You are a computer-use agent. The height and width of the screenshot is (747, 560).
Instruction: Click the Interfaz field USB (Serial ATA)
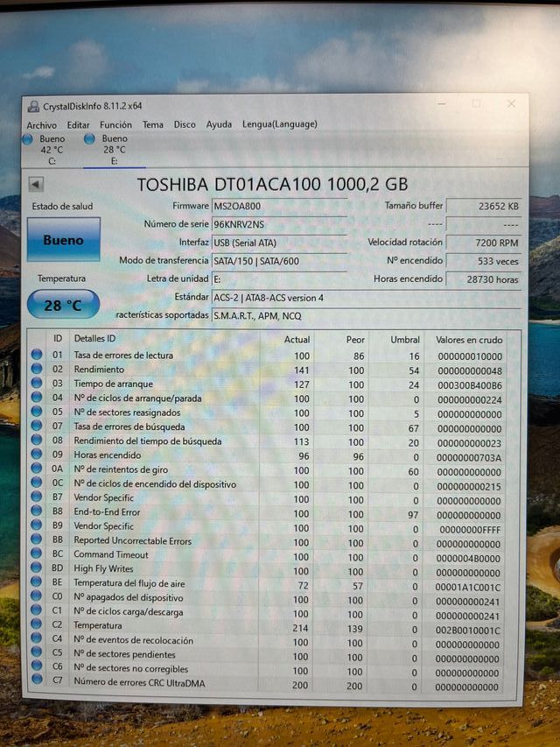coord(279,243)
